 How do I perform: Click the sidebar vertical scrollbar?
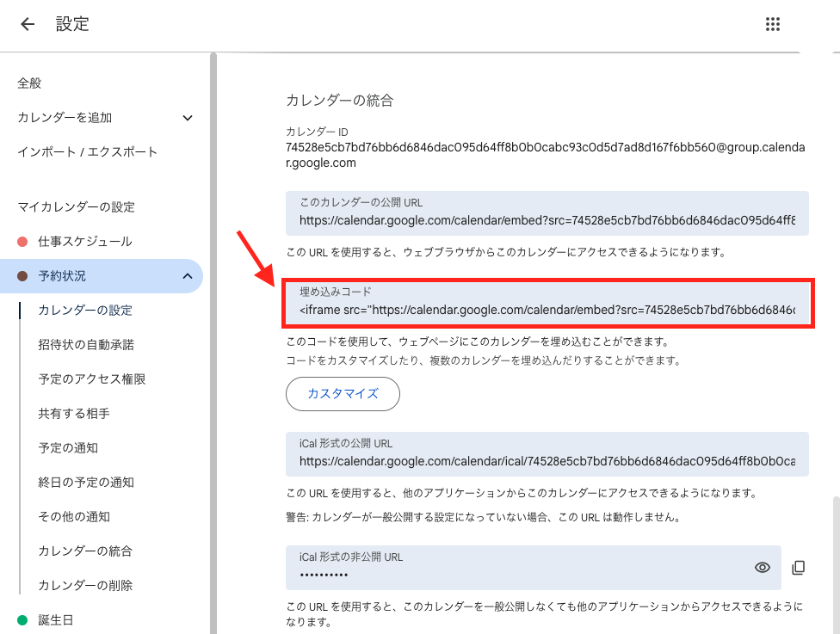(213, 342)
